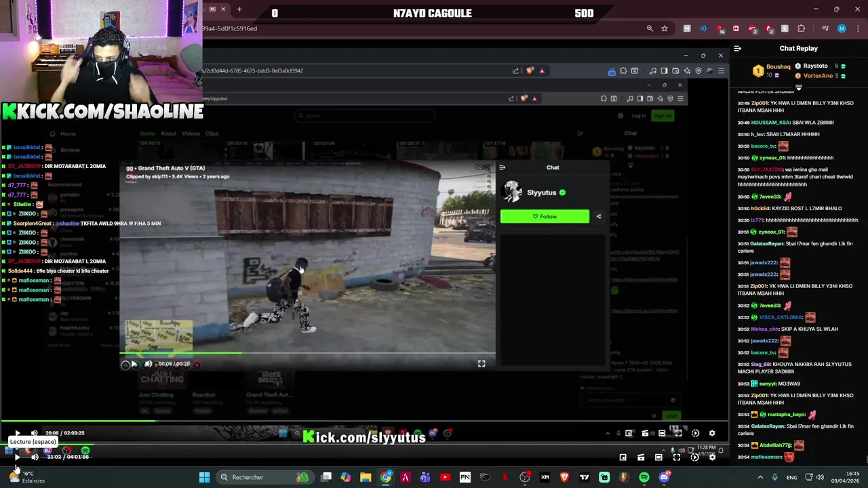Click the microphone tray icon
Image resolution: width=868 pixels, height=488 pixels.
[x=774, y=477]
